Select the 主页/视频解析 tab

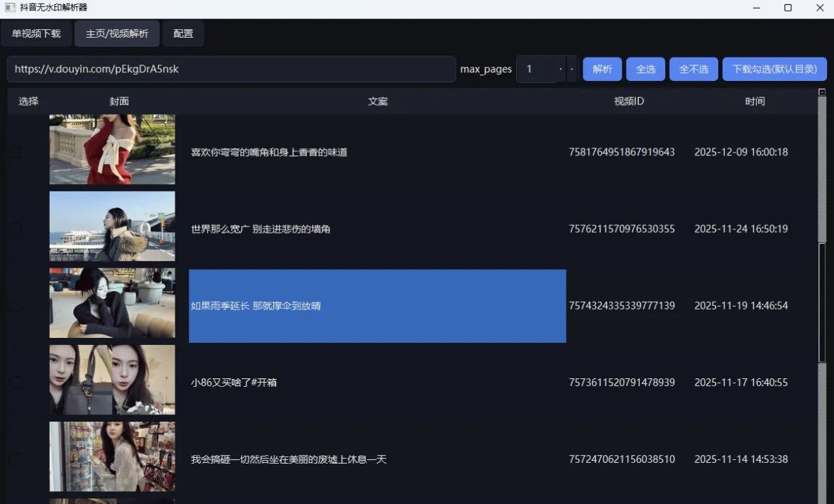pyautogui.click(x=116, y=33)
